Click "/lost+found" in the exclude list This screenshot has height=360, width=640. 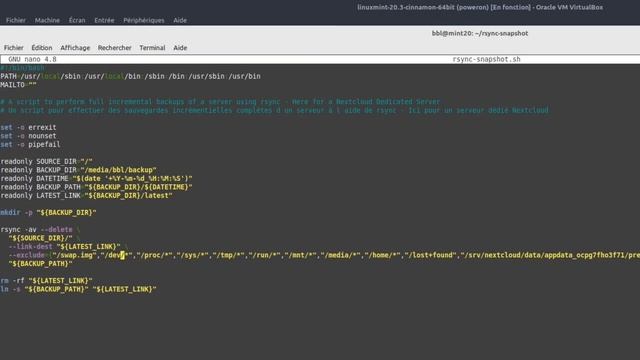click(430, 255)
